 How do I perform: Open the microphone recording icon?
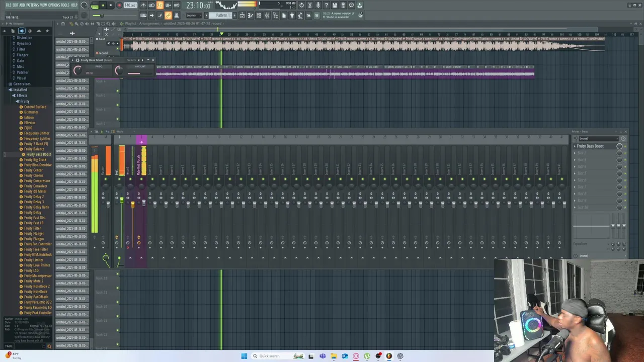coord(318,5)
